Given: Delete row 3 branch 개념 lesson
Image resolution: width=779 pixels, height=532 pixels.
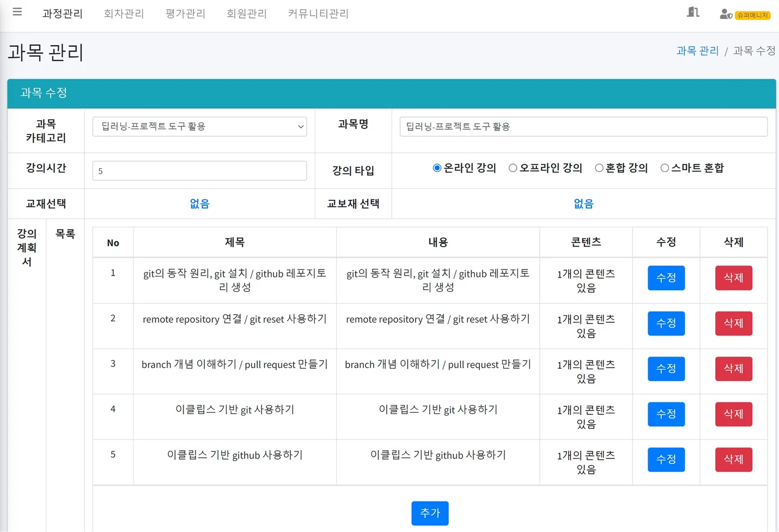Looking at the screenshot, I should (x=734, y=369).
